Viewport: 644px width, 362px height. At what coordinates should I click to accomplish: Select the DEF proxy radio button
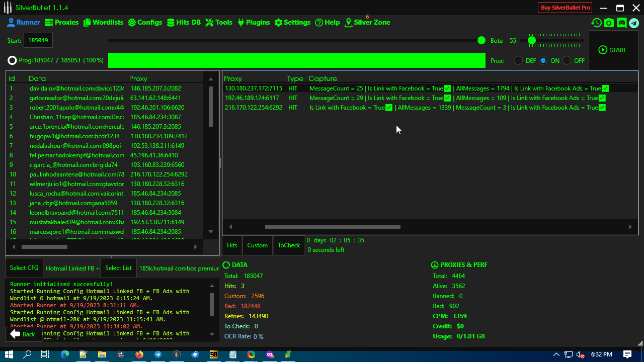coord(518,60)
